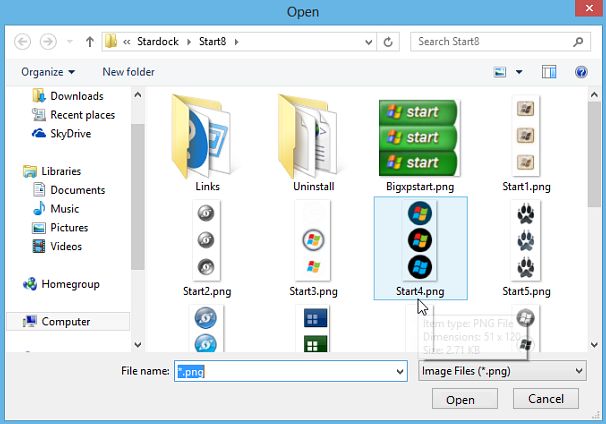Click Stardock in the address path
606x424 pixels.
click(158, 41)
